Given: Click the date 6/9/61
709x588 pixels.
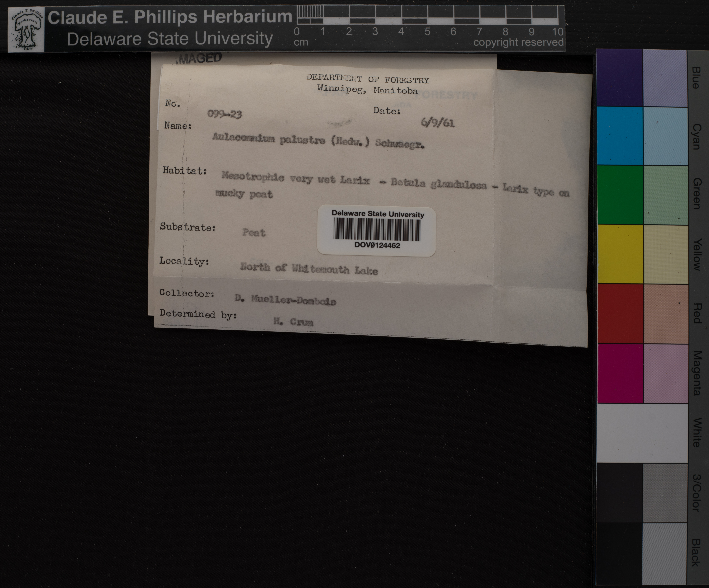Looking at the screenshot, I should click(x=438, y=123).
